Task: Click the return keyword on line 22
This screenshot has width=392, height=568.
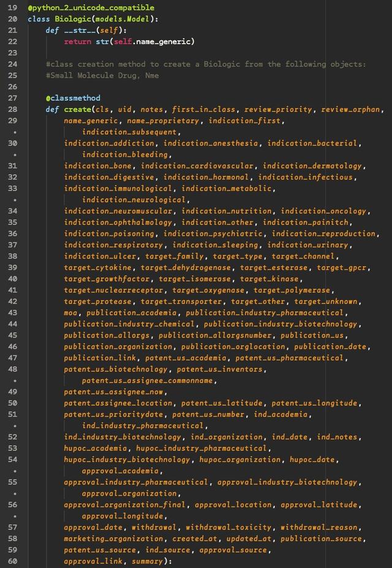Action: [x=77, y=42]
